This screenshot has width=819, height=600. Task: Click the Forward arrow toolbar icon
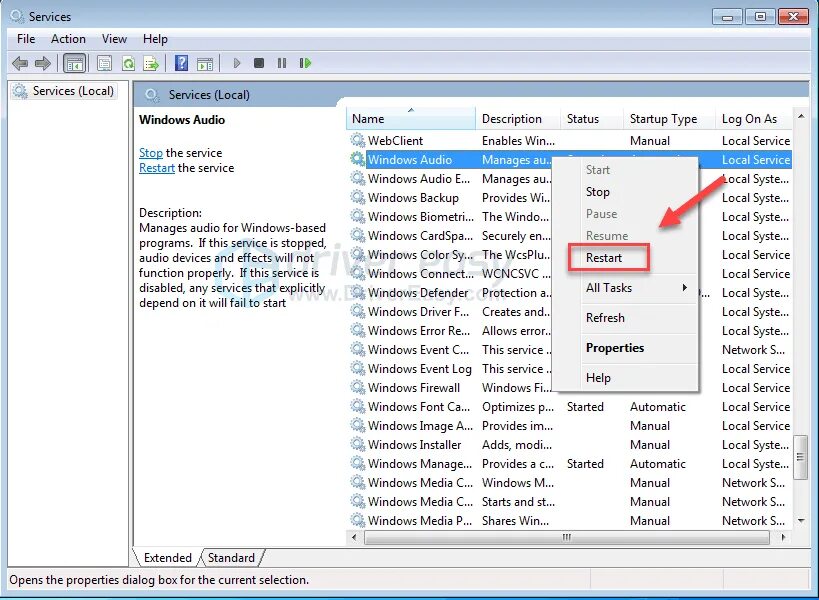tap(43, 64)
